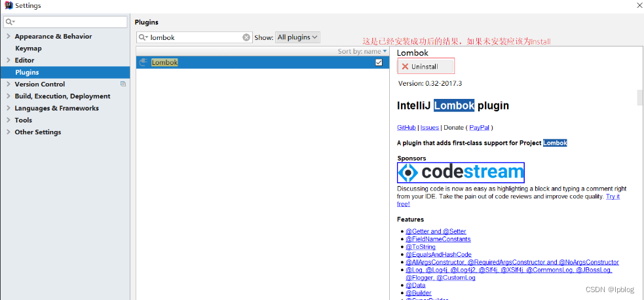Click the plugin description scrollbar thumb
644x300 pixels.
tap(640, 98)
